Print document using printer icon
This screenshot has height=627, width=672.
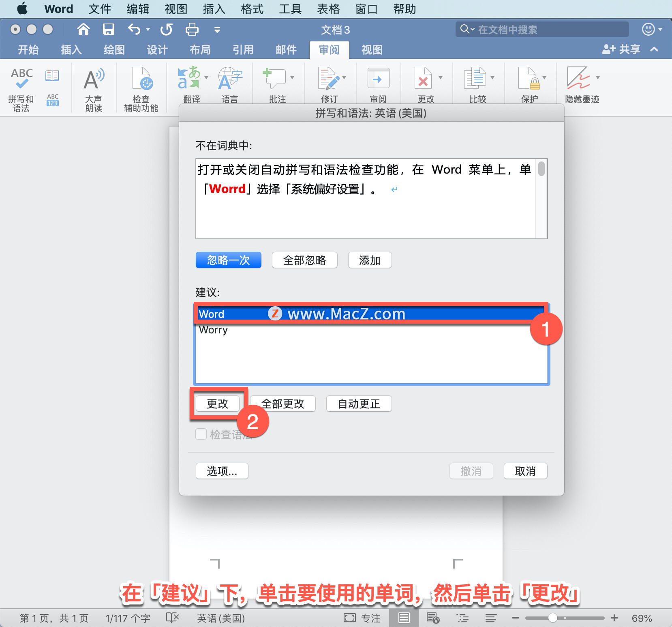192,29
